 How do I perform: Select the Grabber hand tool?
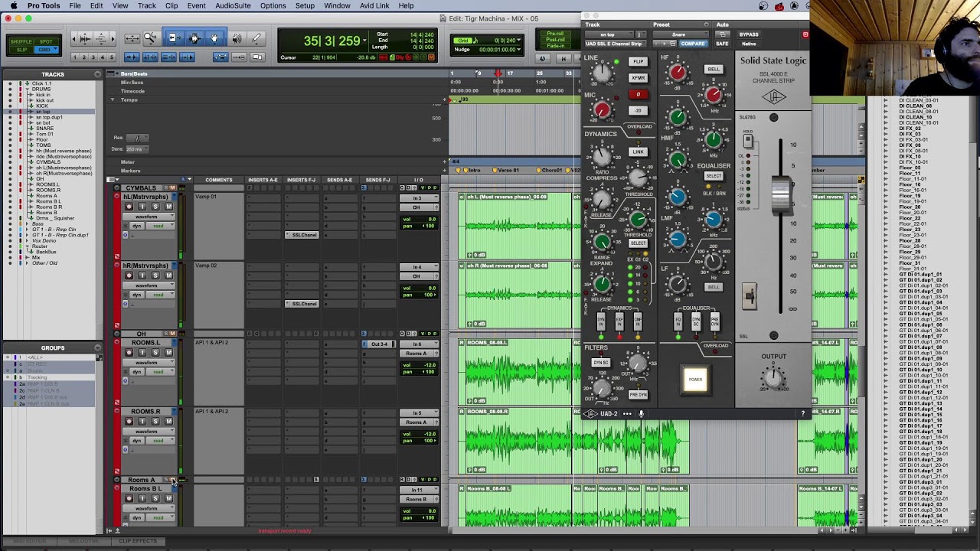click(x=214, y=38)
